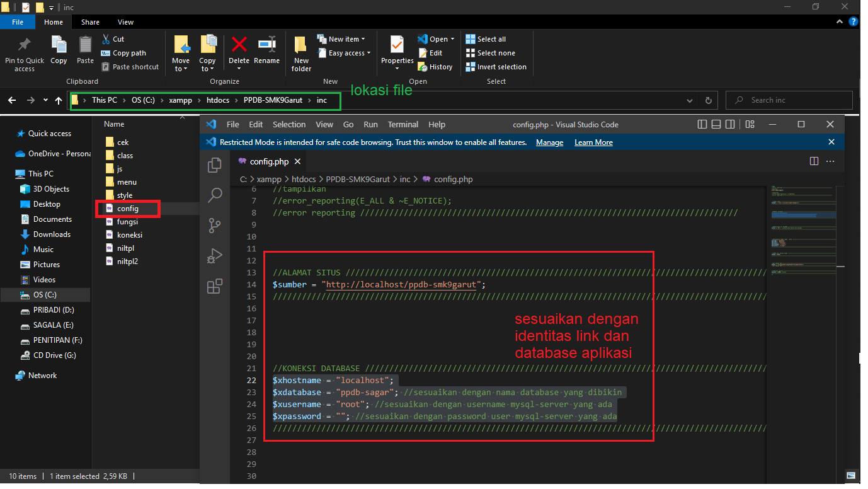Switch to Explorer View ribbon tab

(x=125, y=22)
